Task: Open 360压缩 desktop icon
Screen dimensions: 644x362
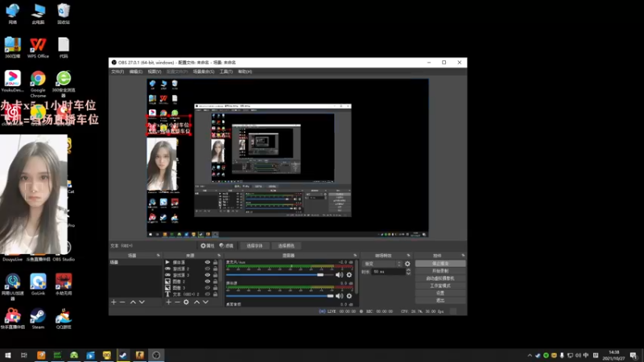Action: (x=13, y=47)
